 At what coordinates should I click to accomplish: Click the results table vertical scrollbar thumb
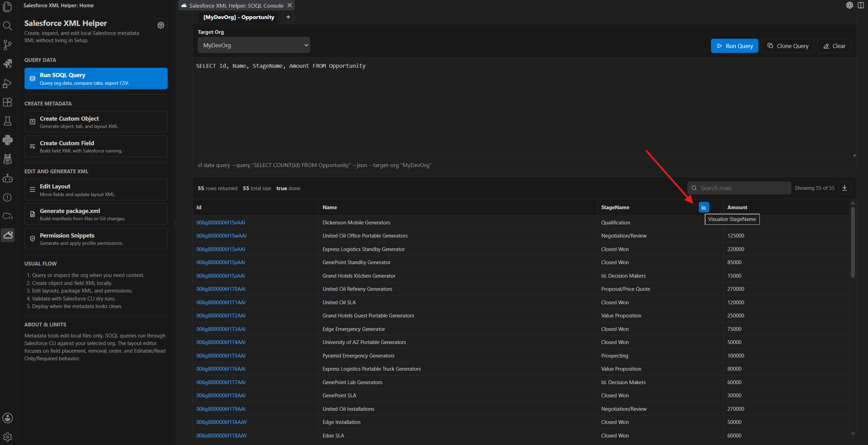pyautogui.click(x=853, y=242)
